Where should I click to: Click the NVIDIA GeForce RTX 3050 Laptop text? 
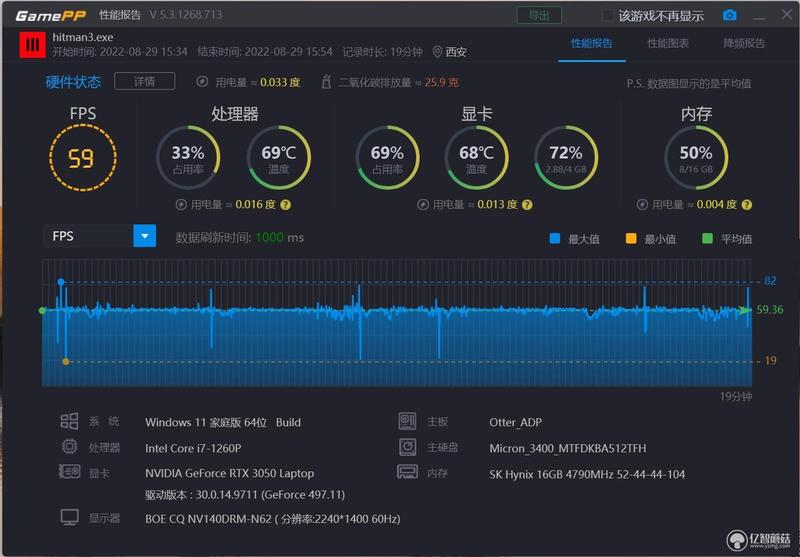point(230,473)
